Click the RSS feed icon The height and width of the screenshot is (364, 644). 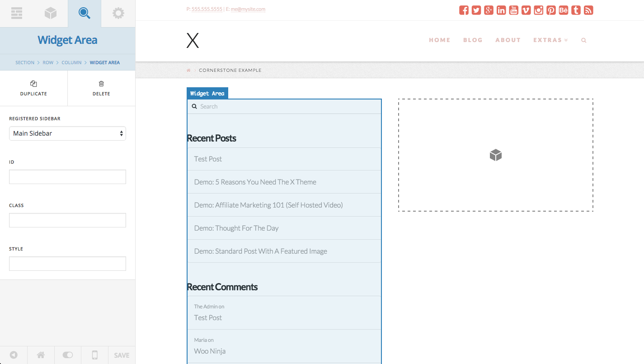coord(588,9)
